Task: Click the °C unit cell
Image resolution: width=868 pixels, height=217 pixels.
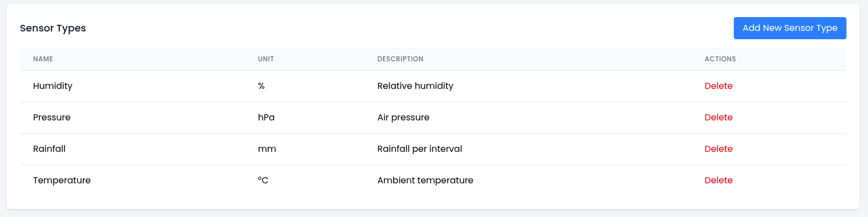Action: coord(263,181)
